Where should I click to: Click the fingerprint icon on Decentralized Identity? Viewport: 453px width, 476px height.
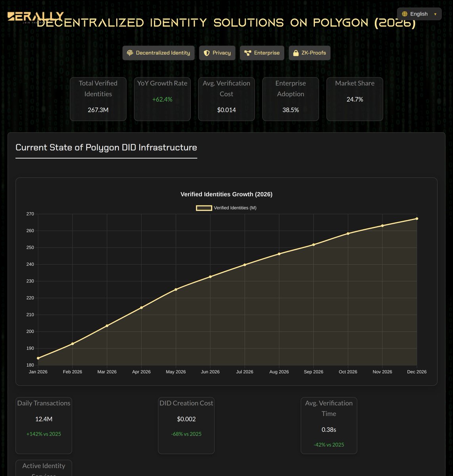click(130, 53)
